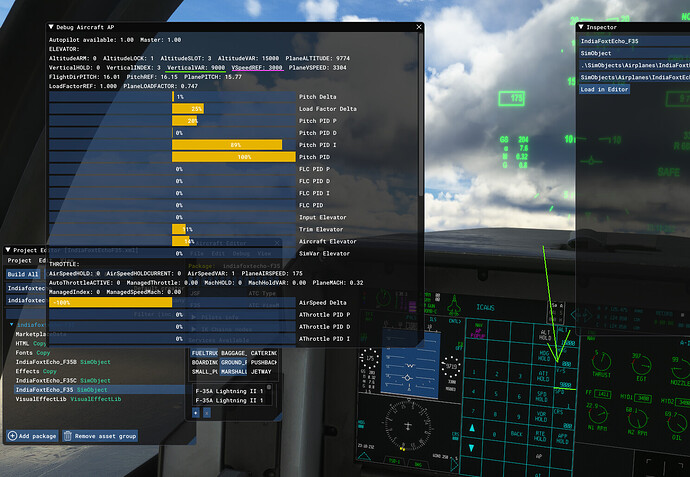The height and width of the screenshot is (477, 690).
Task: Select the first F-35A Lightning II entry
Action: click(x=229, y=391)
